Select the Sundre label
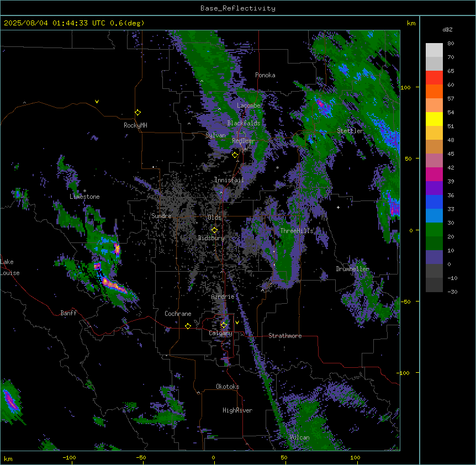The height and width of the screenshot is (465, 476). [x=161, y=216]
